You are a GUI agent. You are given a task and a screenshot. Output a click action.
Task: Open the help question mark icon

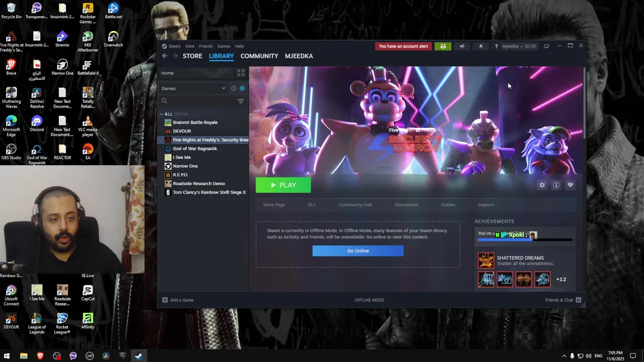[496, 46]
